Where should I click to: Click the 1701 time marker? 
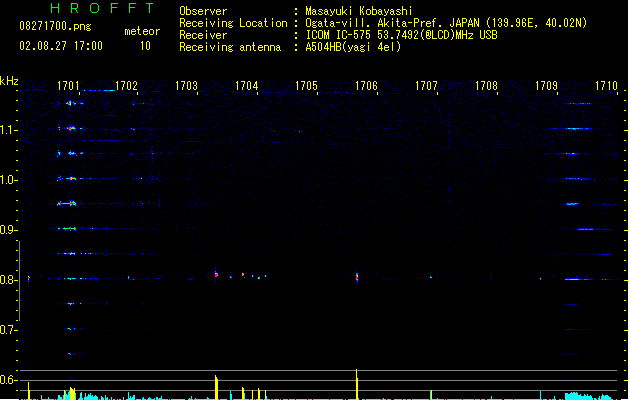pyautogui.click(x=68, y=86)
